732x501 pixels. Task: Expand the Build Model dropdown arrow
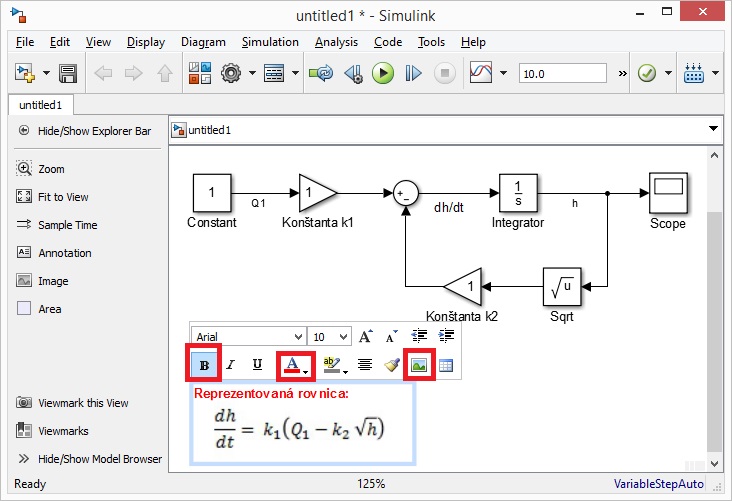pos(716,73)
